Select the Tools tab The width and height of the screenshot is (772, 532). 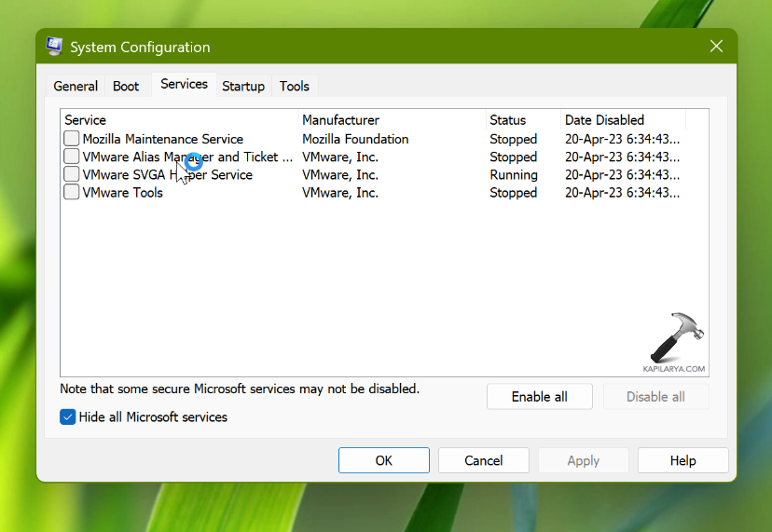point(294,86)
